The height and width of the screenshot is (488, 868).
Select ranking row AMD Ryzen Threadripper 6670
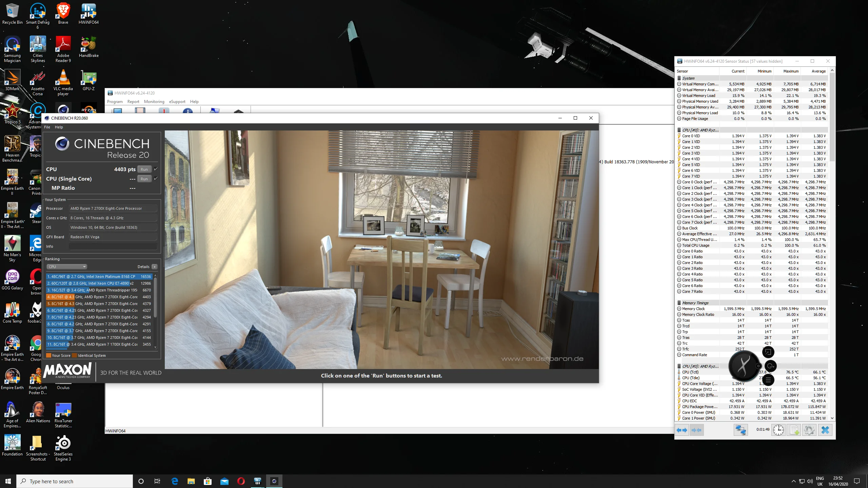[x=99, y=290]
